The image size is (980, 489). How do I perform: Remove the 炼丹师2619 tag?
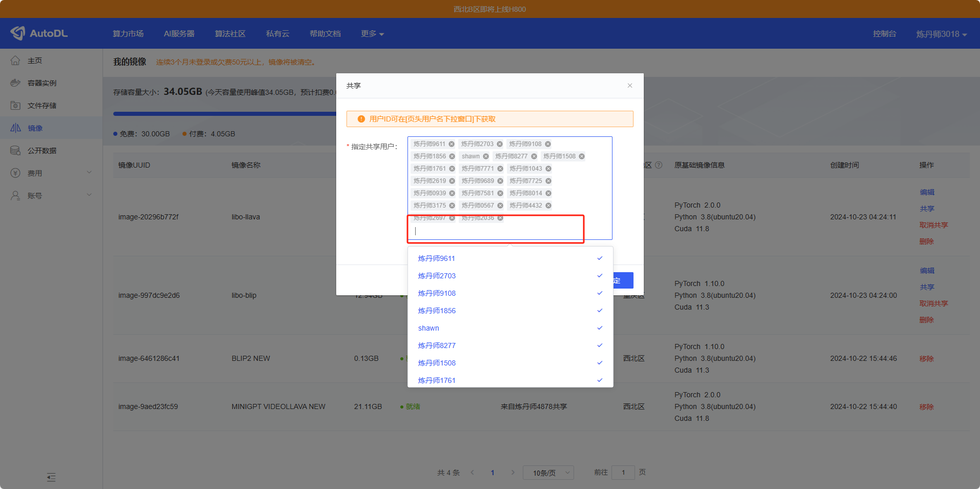pos(452,181)
